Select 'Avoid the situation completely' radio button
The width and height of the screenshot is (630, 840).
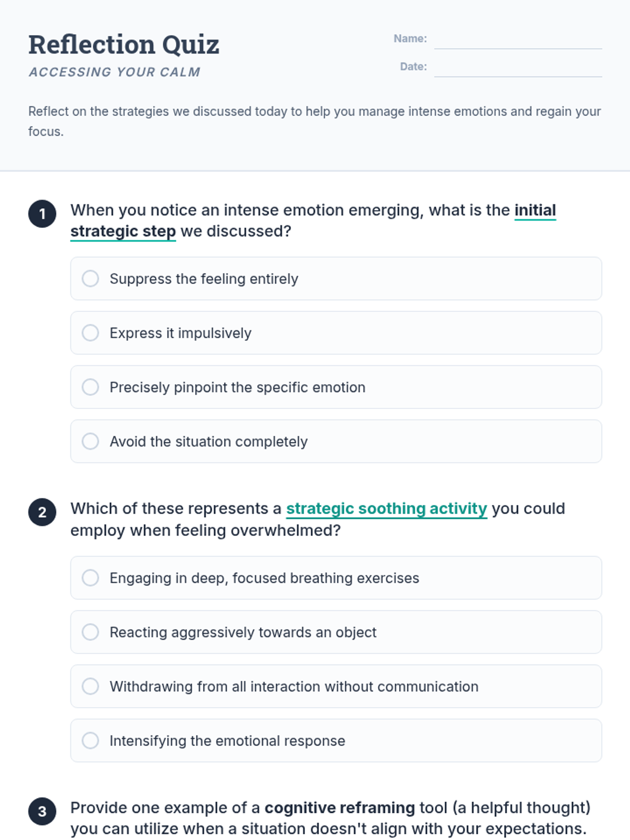click(x=336, y=442)
